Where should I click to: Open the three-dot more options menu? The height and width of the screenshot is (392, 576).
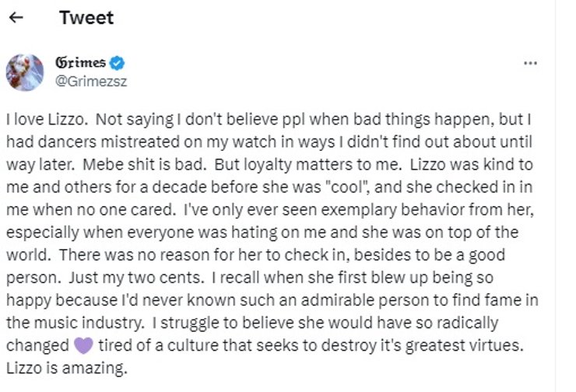531,63
